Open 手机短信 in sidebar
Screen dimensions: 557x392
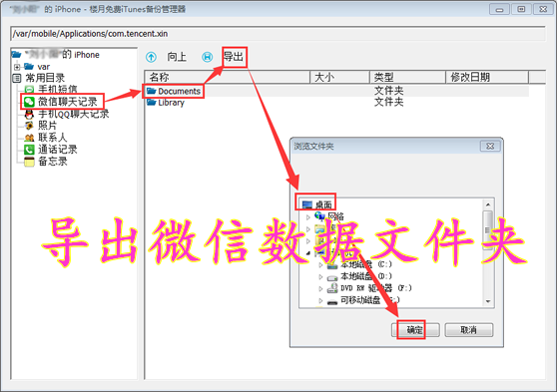point(58,89)
